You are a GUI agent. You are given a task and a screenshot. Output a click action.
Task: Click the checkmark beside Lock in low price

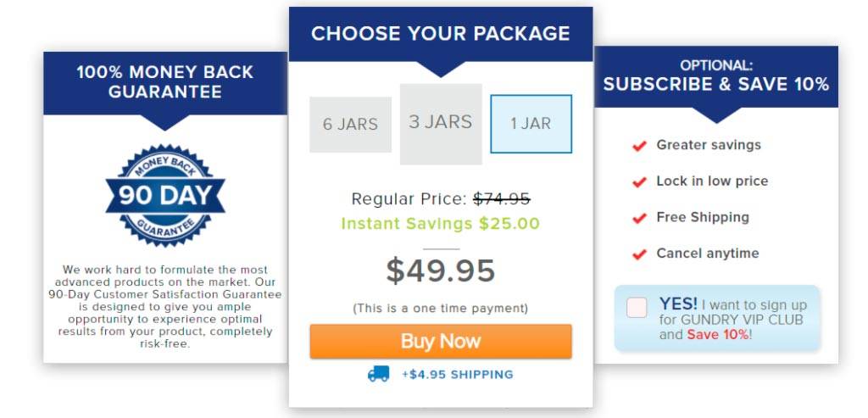coord(639,181)
